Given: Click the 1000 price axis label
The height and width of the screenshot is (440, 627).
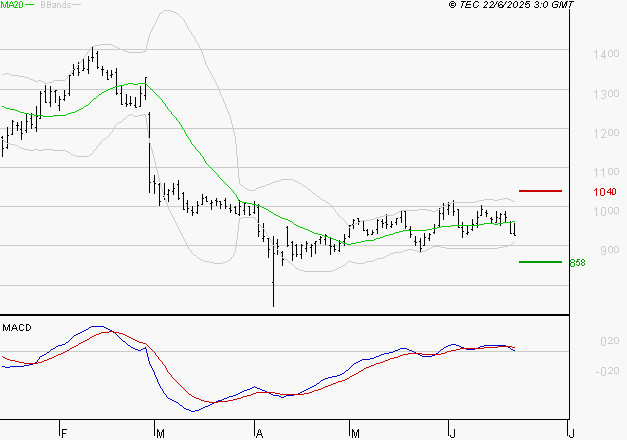Looking at the screenshot, I should 606,211.
